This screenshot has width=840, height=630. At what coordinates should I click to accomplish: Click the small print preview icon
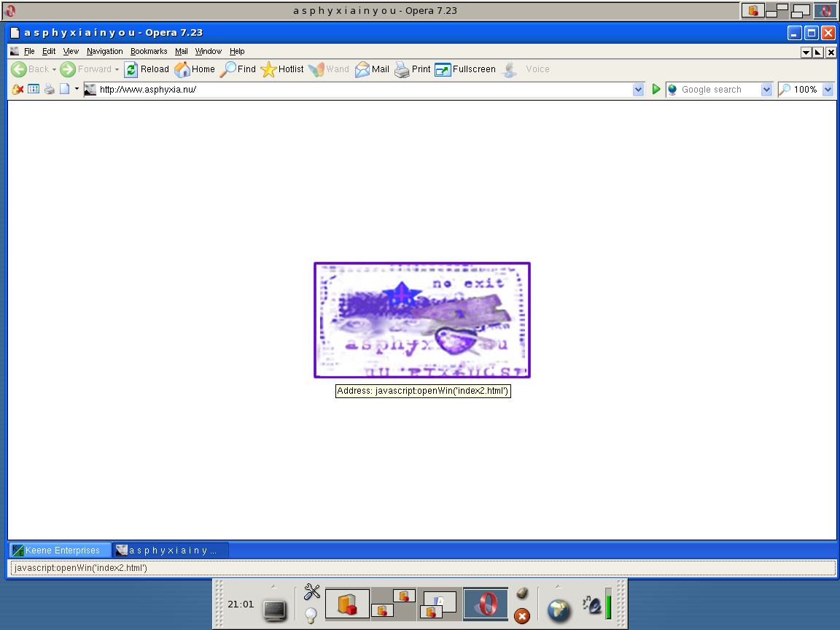(50, 89)
